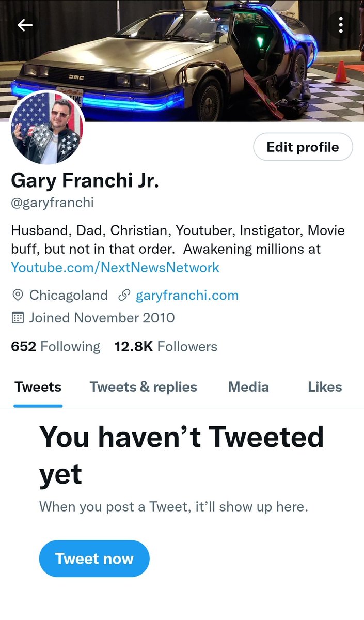
Task: Open the three-dot overflow menu
Action: click(x=341, y=24)
